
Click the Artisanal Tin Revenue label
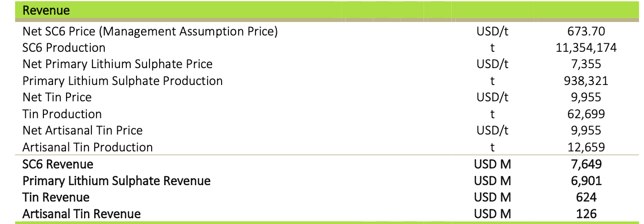82,214
